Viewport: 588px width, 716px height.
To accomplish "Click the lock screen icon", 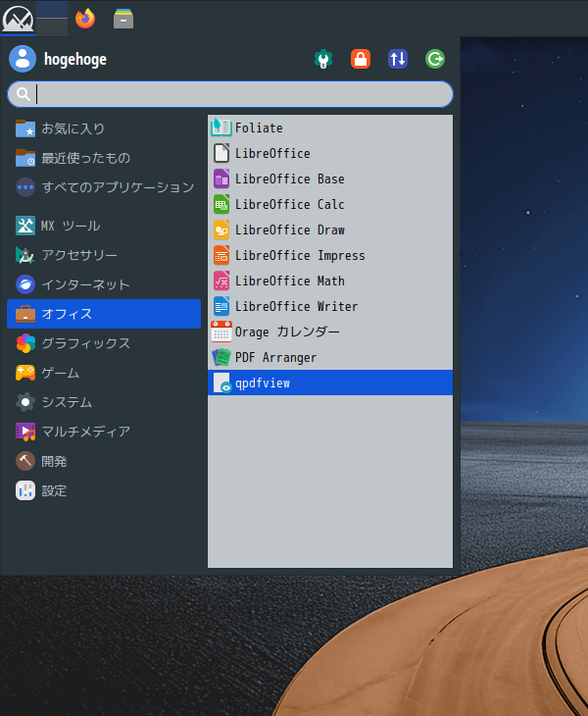I will [x=361, y=59].
